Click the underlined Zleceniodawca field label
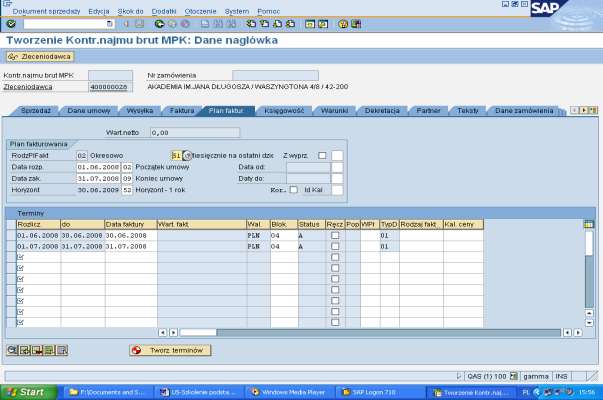Image resolution: width=603 pixels, height=400 pixels. tap(28, 87)
